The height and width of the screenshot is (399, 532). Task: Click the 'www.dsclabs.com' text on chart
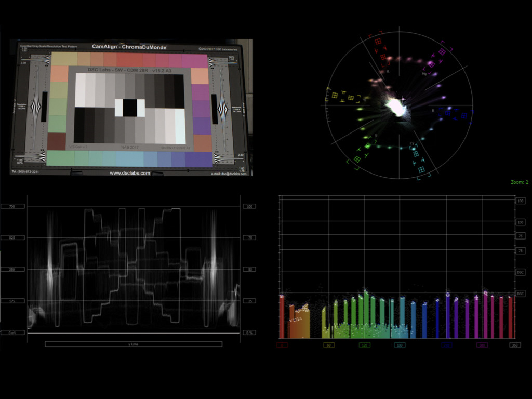[x=130, y=173]
